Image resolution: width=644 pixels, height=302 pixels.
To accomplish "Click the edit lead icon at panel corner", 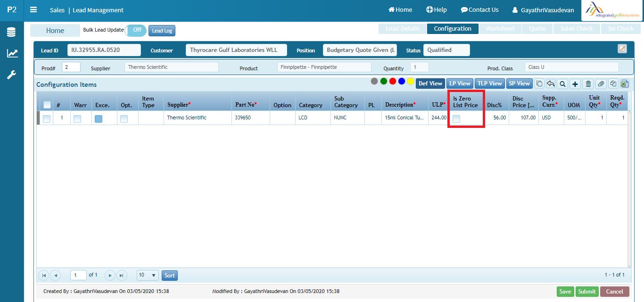I will [622, 49].
